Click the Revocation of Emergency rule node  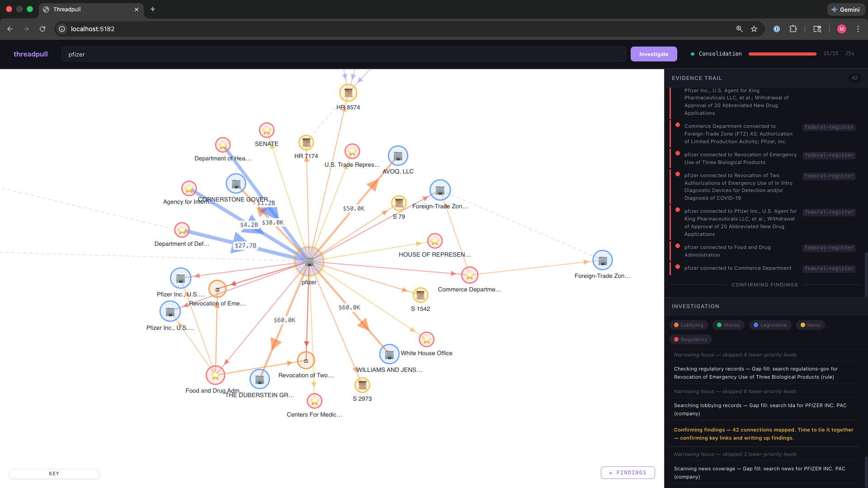pos(217,289)
